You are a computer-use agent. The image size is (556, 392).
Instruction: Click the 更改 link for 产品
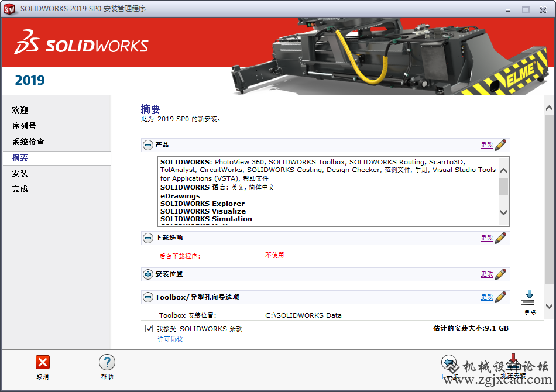coord(487,145)
